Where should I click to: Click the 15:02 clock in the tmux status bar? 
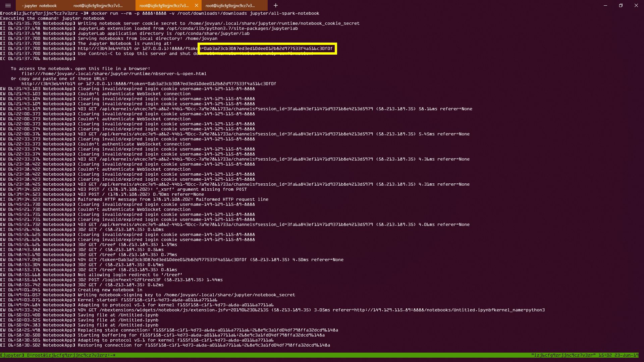(605, 355)
